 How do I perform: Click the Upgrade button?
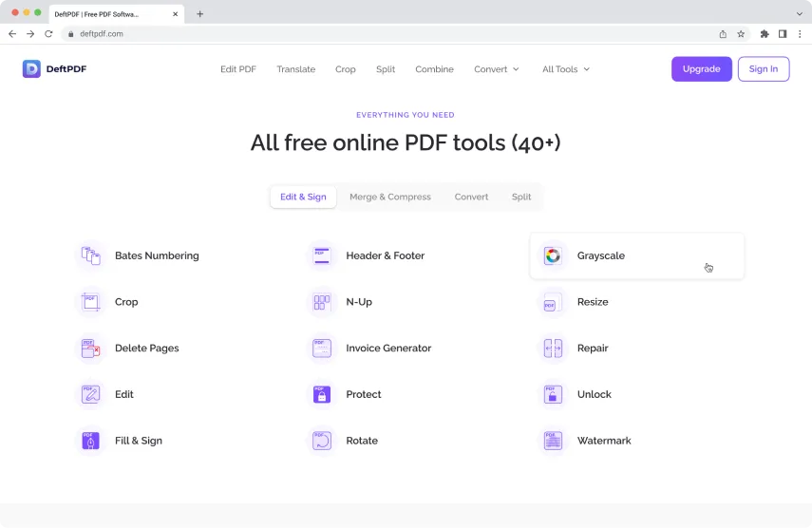(x=701, y=69)
